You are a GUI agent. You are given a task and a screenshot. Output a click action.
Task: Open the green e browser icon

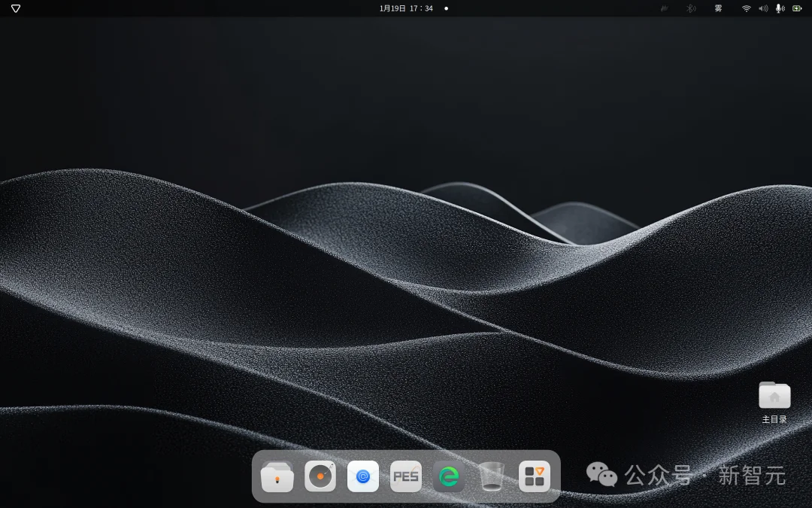tap(449, 476)
